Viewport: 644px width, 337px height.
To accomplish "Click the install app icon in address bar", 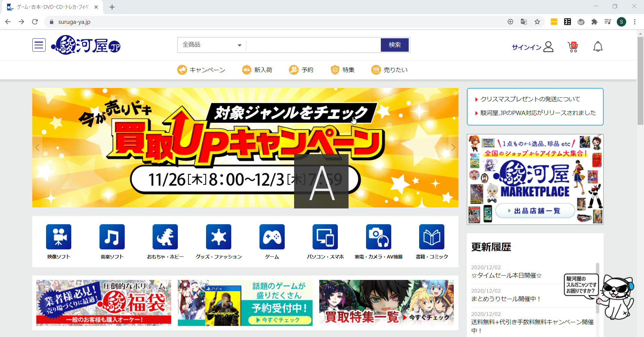I will 510,22.
